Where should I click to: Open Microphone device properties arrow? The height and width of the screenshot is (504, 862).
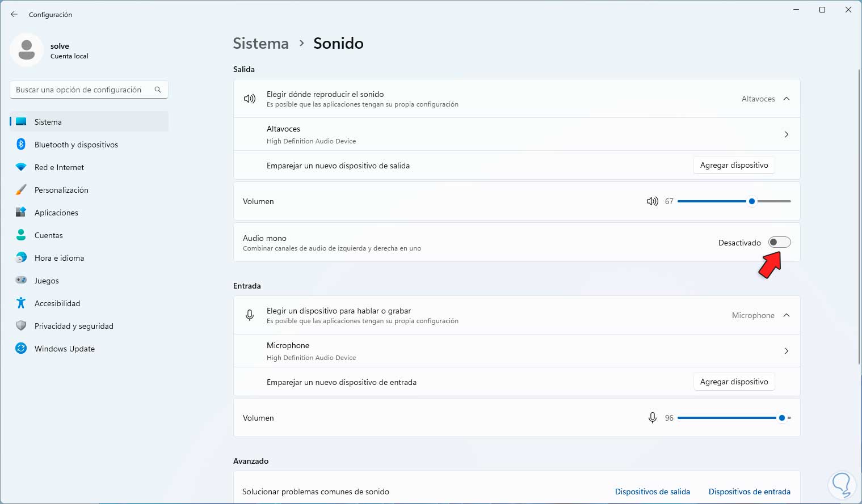(x=787, y=351)
